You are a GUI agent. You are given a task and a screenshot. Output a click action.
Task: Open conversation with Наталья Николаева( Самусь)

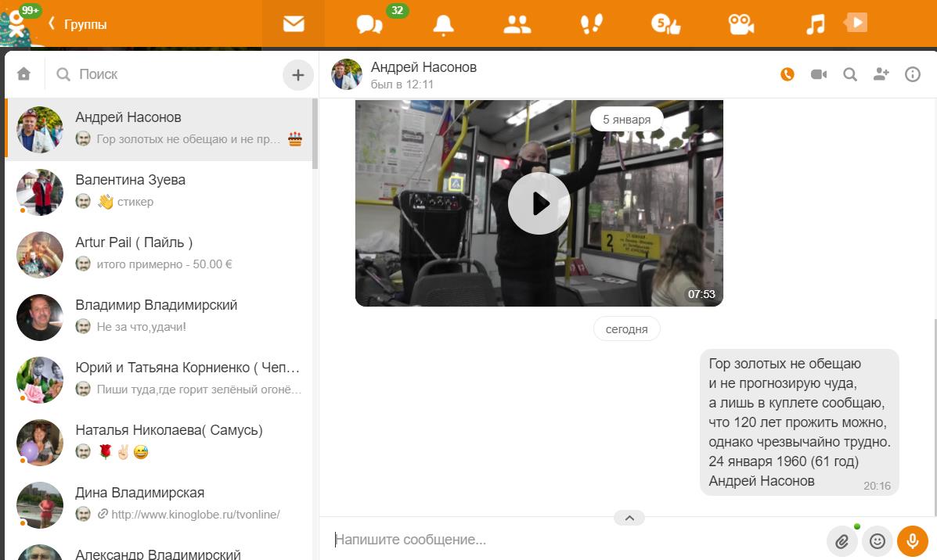(158, 443)
